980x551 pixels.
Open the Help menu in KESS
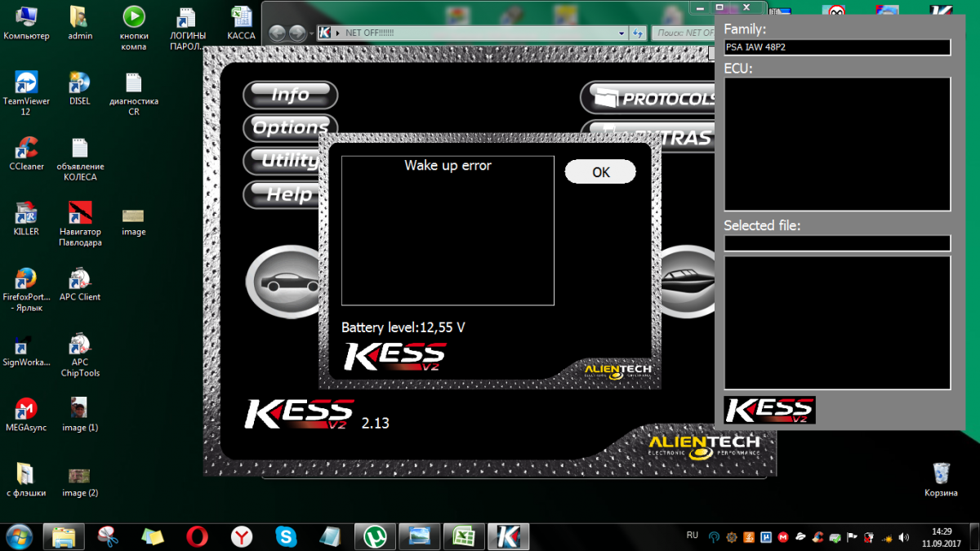283,194
